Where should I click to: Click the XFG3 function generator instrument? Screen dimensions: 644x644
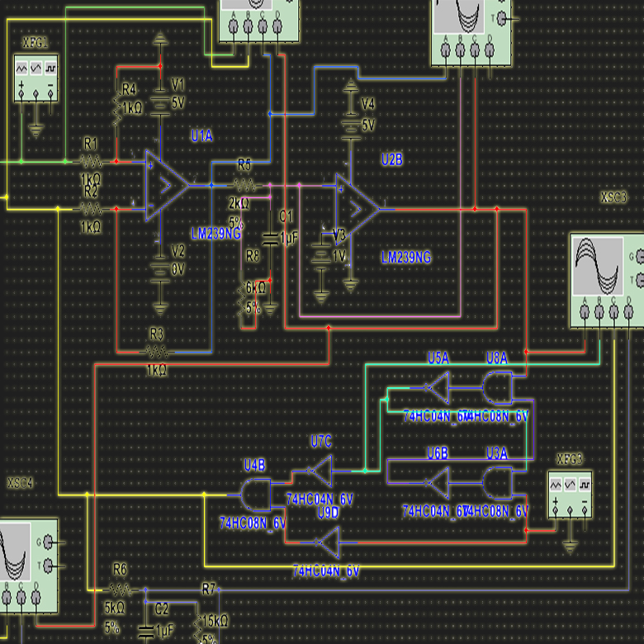(x=571, y=494)
